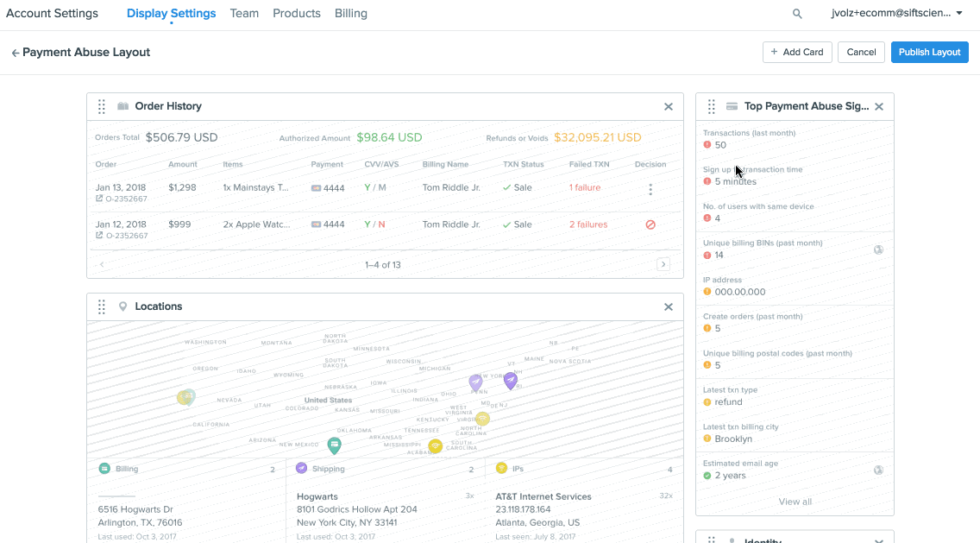Go to previous page of orders
The height and width of the screenshot is (543, 980).
102,265
